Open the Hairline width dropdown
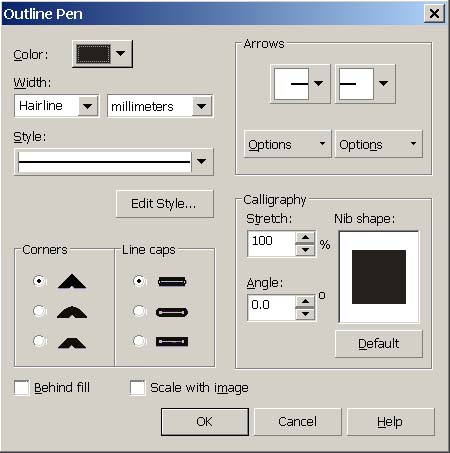Viewport: 450px width, 453px height. [x=88, y=106]
